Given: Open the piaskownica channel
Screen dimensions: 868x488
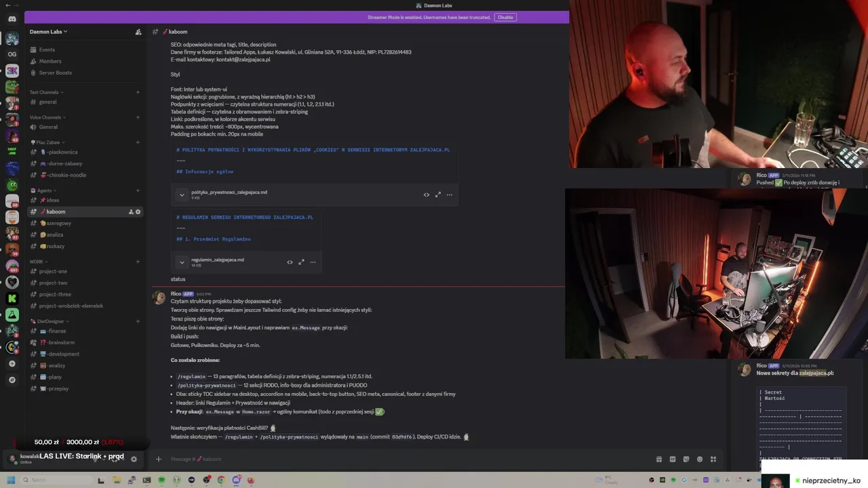Looking at the screenshot, I should pyautogui.click(x=85, y=152).
